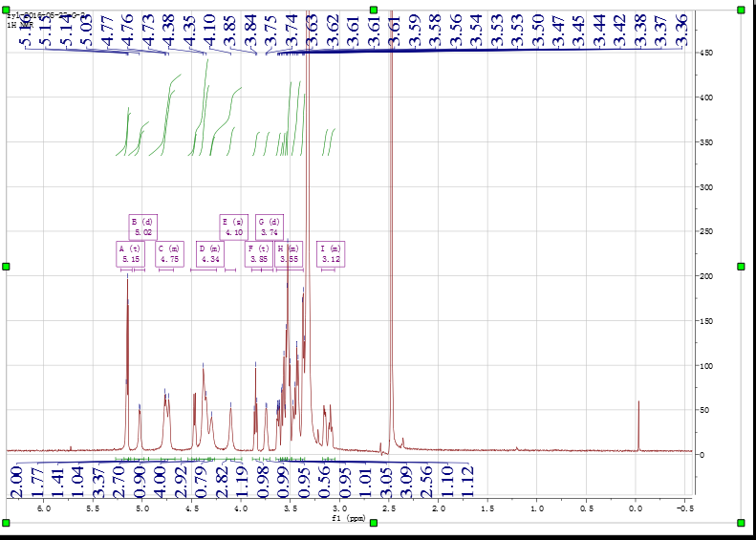Screen dimensions: 756x540
Task: Click the 2.56 integral value
Action: click(427, 482)
